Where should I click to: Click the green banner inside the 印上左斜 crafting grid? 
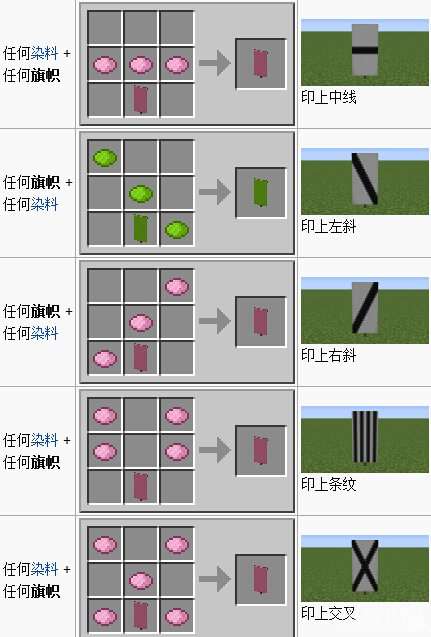coord(141,229)
